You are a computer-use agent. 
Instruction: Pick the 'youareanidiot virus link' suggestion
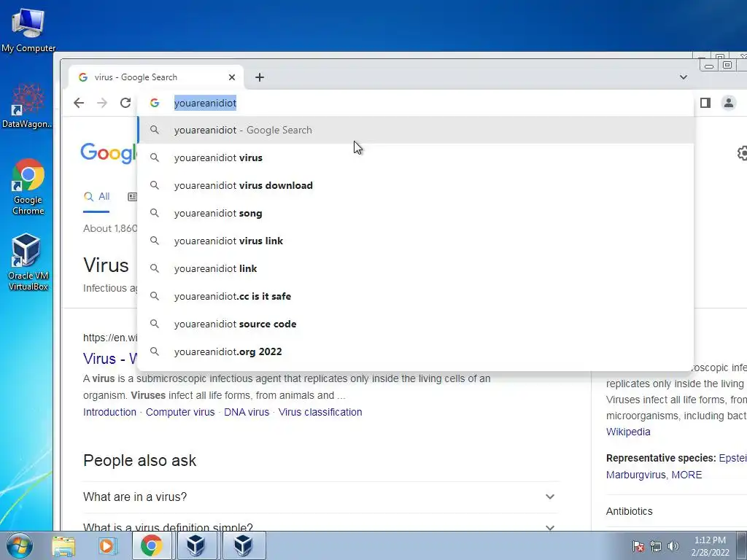(x=415, y=241)
